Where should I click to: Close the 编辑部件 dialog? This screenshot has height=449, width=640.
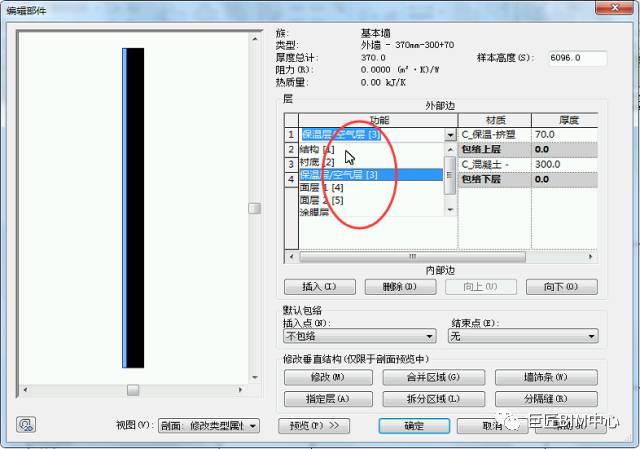click(615, 7)
